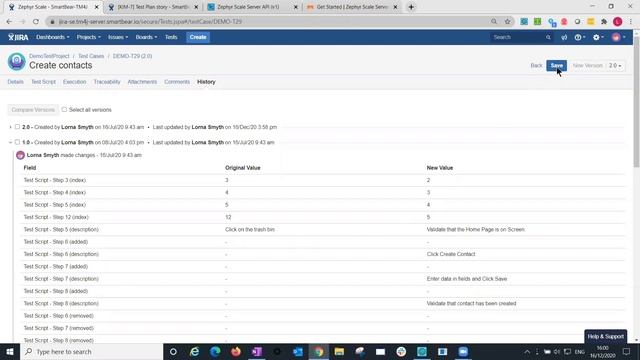
Task: Click the DemoTestProject project avatar
Action: point(17,62)
